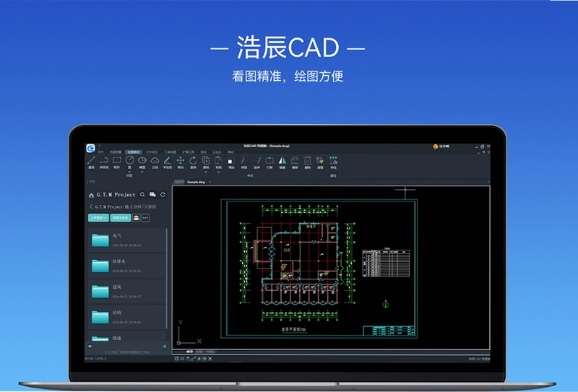Expand the Copy tool dropdown arrow
578x392 pixels.
coord(206,172)
